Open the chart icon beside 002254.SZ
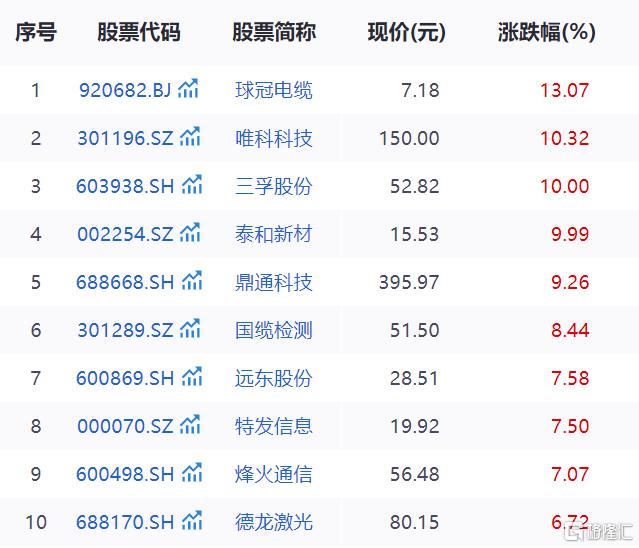Viewport: 639px width, 548px height. (x=190, y=233)
